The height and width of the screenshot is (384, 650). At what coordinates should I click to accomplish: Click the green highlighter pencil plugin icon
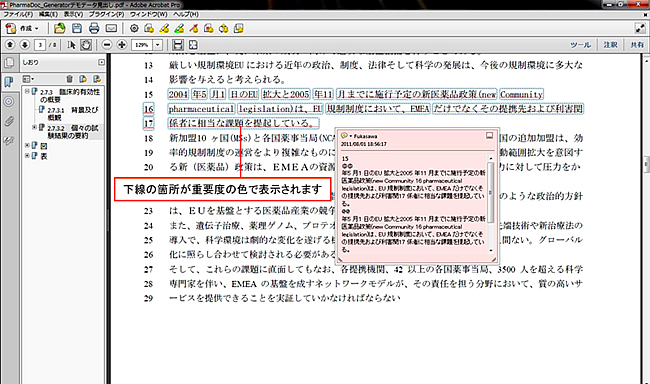[x=179, y=28]
